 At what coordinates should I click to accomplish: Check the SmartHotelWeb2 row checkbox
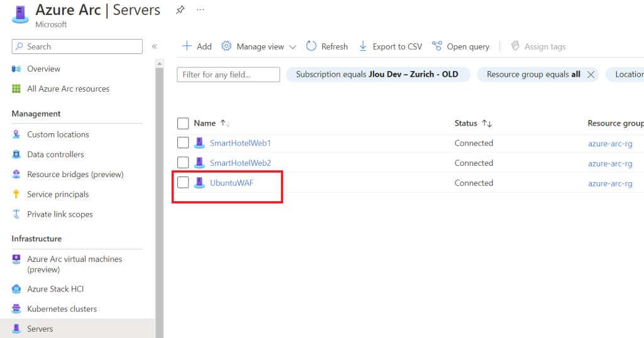[183, 163]
